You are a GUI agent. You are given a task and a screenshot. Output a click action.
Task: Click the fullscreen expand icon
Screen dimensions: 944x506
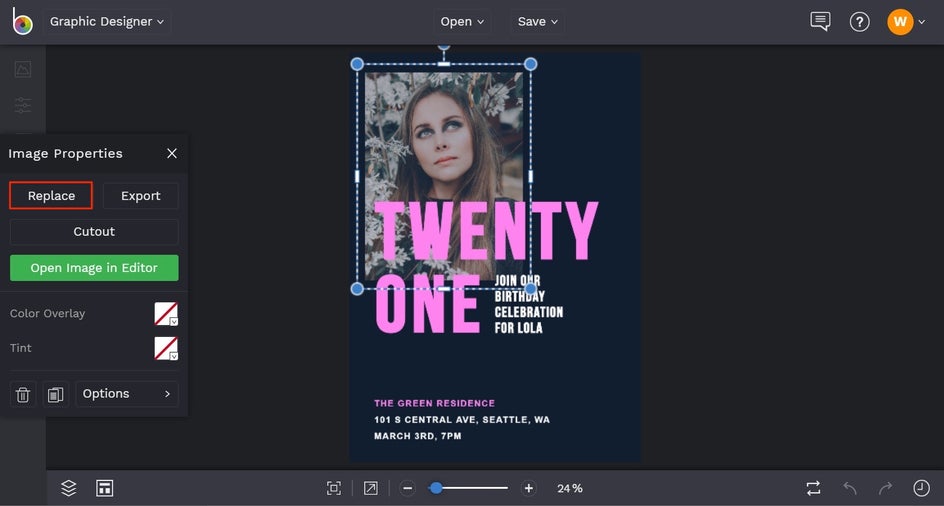click(370, 488)
